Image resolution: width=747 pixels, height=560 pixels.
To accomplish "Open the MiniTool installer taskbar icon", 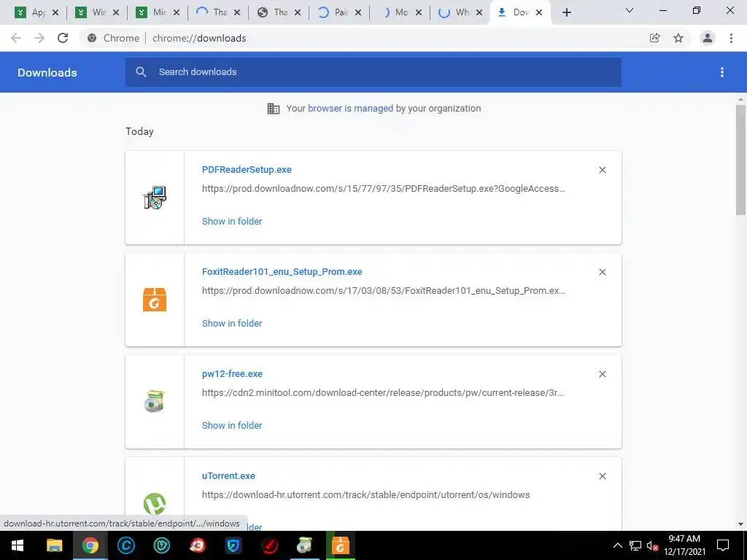I will click(x=305, y=545).
